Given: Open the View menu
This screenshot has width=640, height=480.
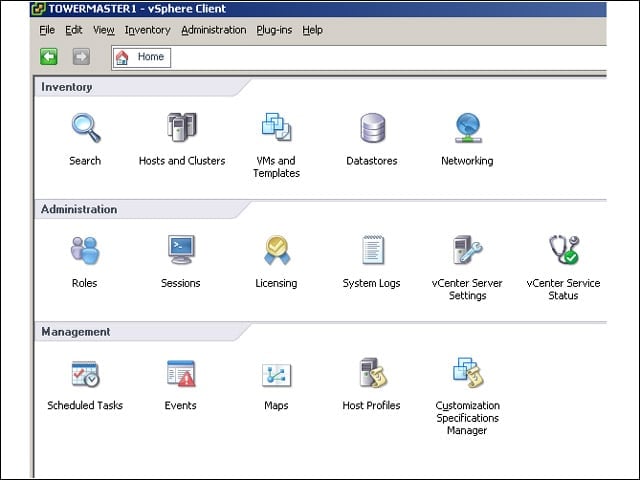Looking at the screenshot, I should tap(104, 30).
